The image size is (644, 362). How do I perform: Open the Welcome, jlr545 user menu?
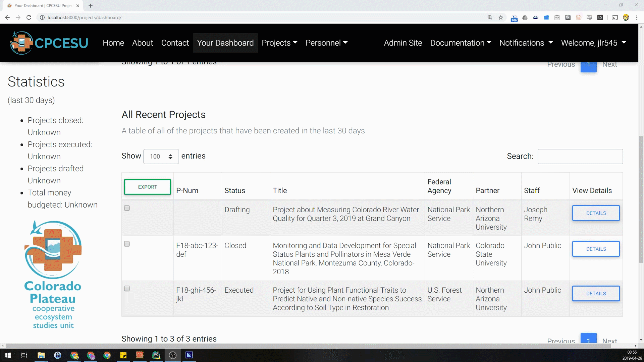[593, 43]
